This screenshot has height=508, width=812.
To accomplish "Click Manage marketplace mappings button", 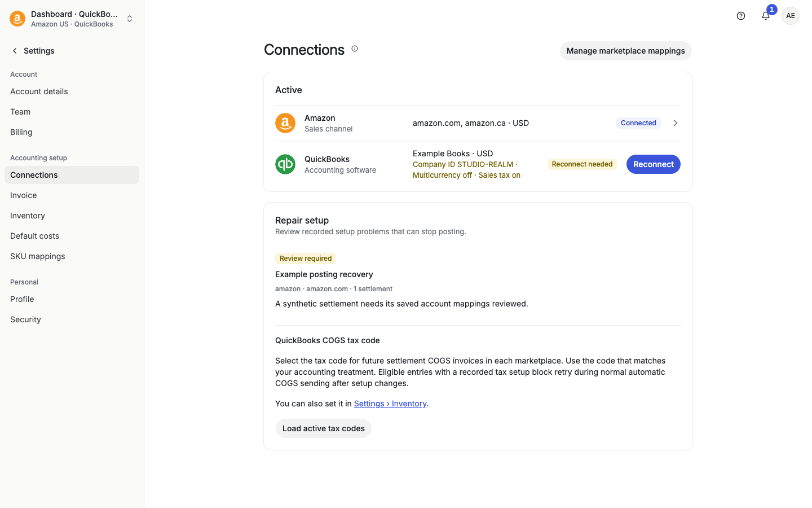I will pos(625,51).
